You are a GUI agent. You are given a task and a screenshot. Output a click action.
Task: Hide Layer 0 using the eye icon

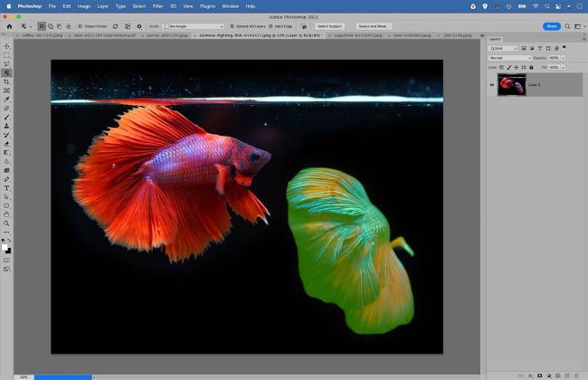click(x=492, y=85)
